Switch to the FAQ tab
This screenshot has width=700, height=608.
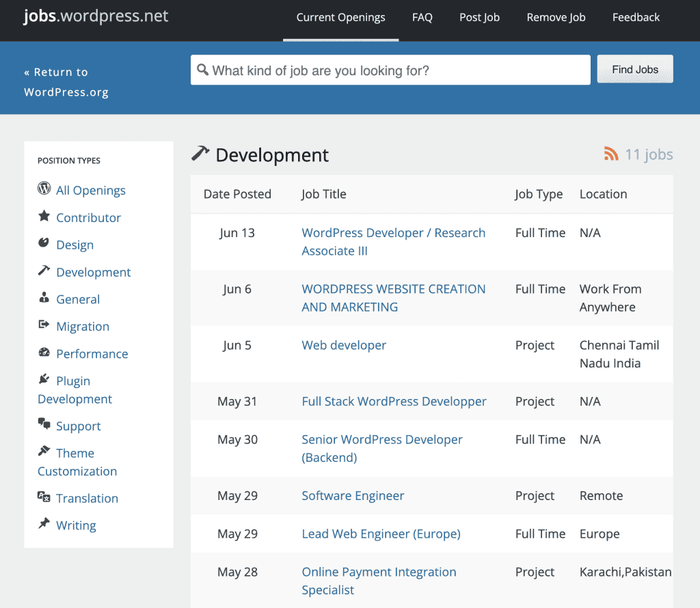[422, 17]
